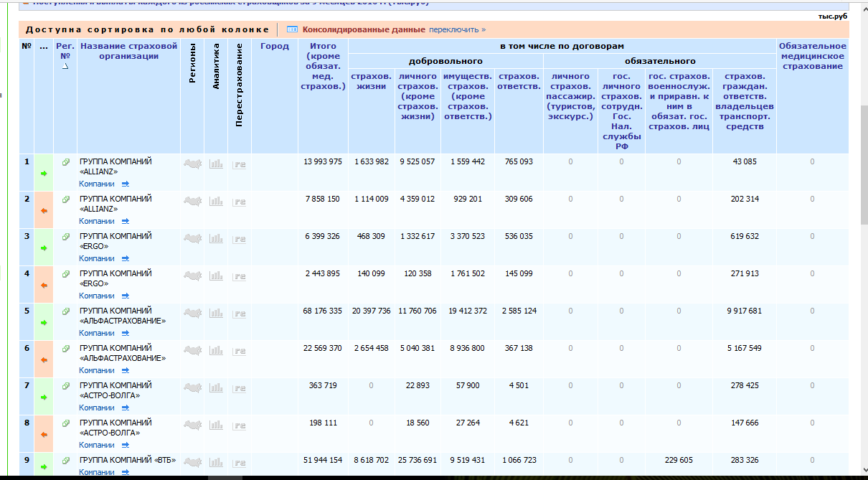Click 'личного страхов. пассажир.' column header

[570, 96]
